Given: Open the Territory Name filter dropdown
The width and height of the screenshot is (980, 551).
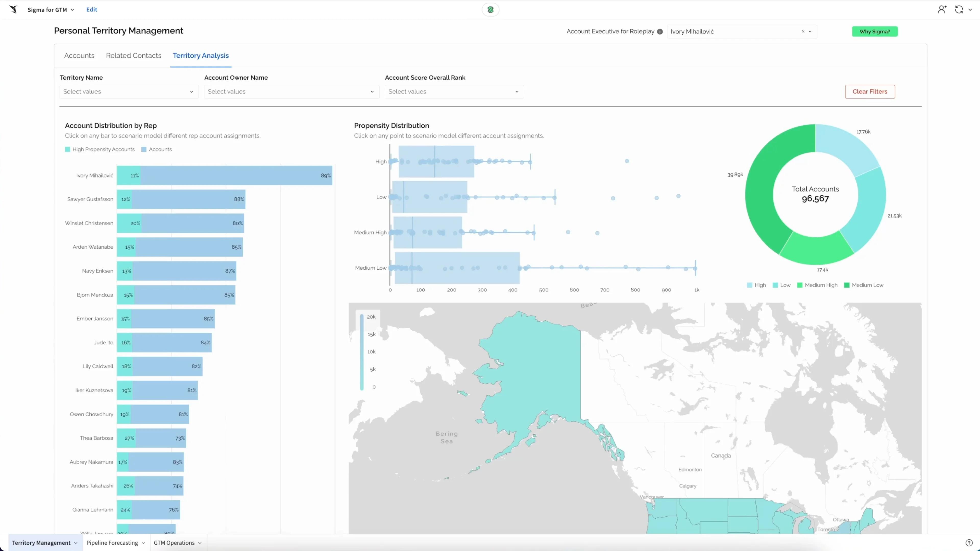Looking at the screenshot, I should click(x=129, y=92).
